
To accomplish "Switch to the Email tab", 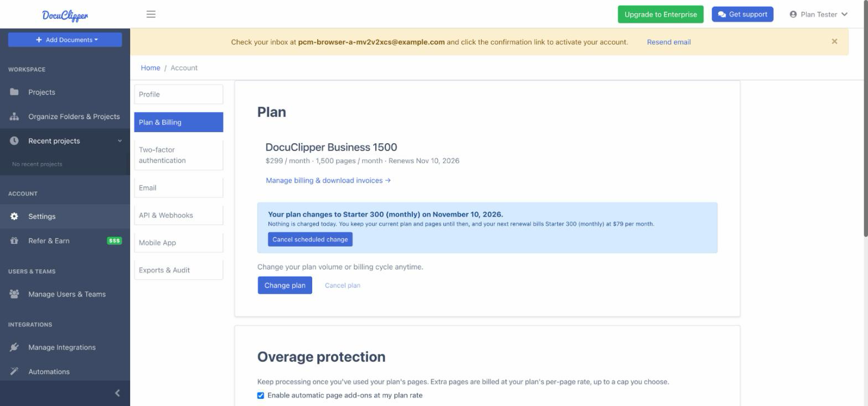I will [x=178, y=188].
